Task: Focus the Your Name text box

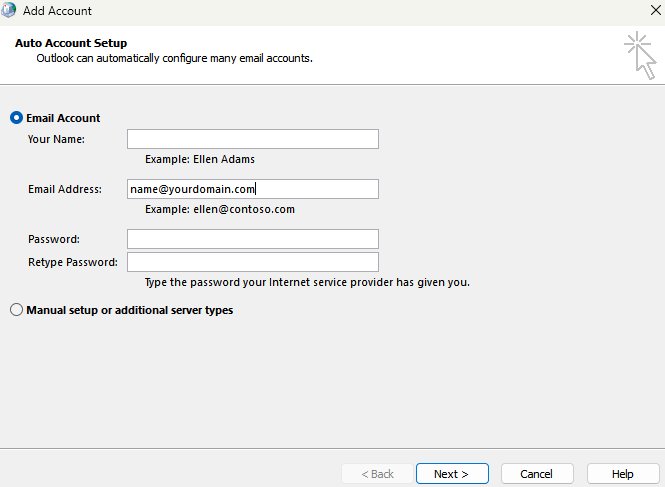Action: click(252, 139)
